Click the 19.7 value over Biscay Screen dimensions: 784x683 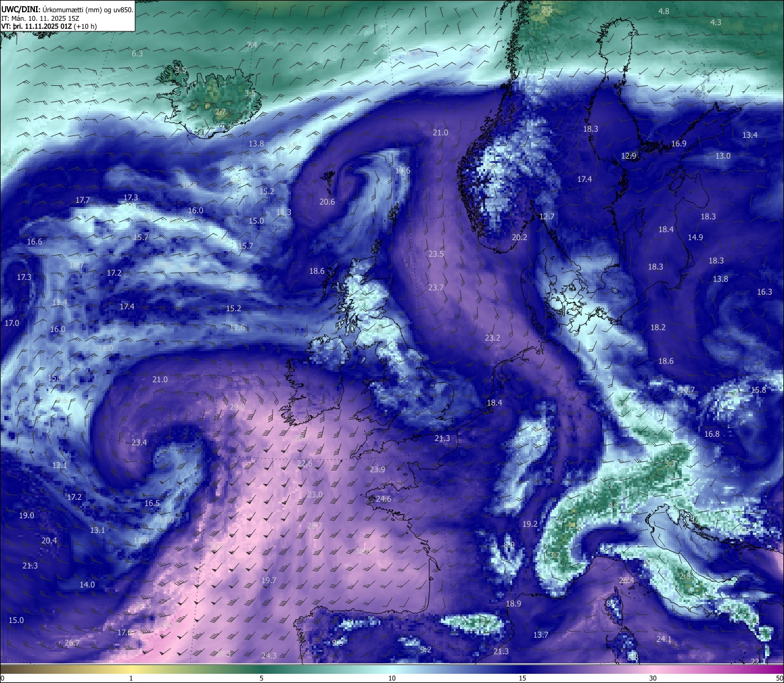[x=269, y=580]
